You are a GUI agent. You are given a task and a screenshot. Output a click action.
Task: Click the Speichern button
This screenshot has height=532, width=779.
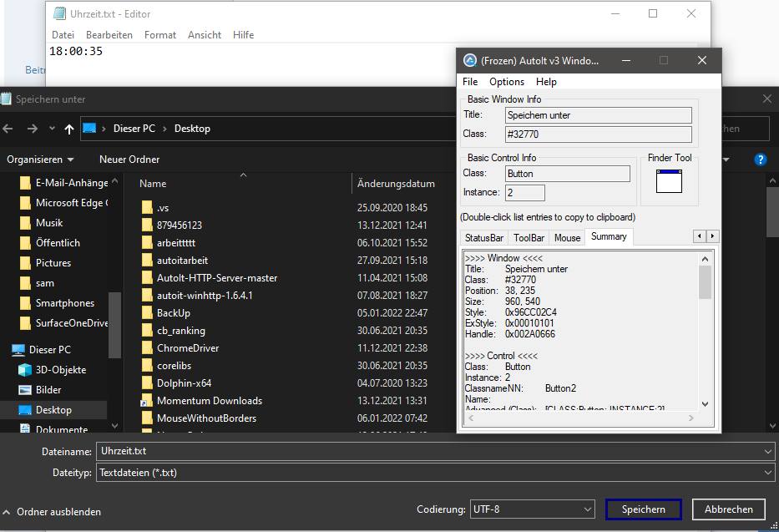click(x=643, y=509)
